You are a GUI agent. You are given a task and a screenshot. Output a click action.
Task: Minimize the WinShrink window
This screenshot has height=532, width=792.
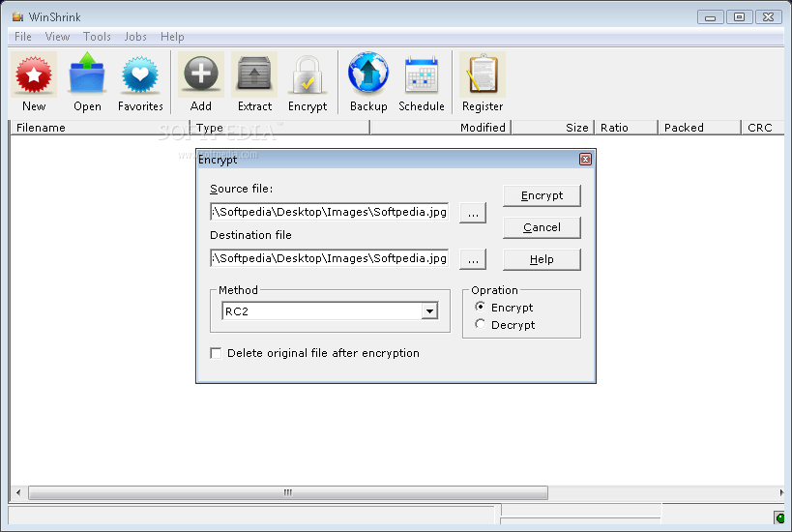(x=710, y=17)
